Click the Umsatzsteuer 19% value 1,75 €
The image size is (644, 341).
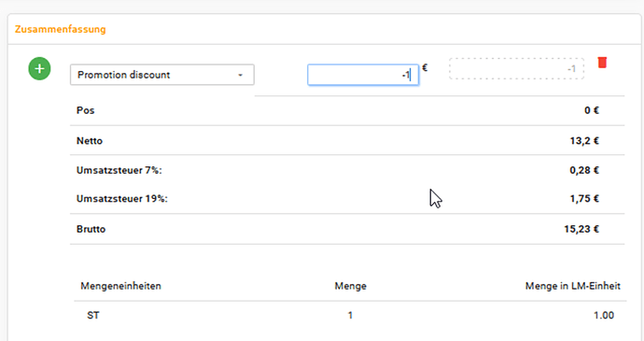[584, 199]
